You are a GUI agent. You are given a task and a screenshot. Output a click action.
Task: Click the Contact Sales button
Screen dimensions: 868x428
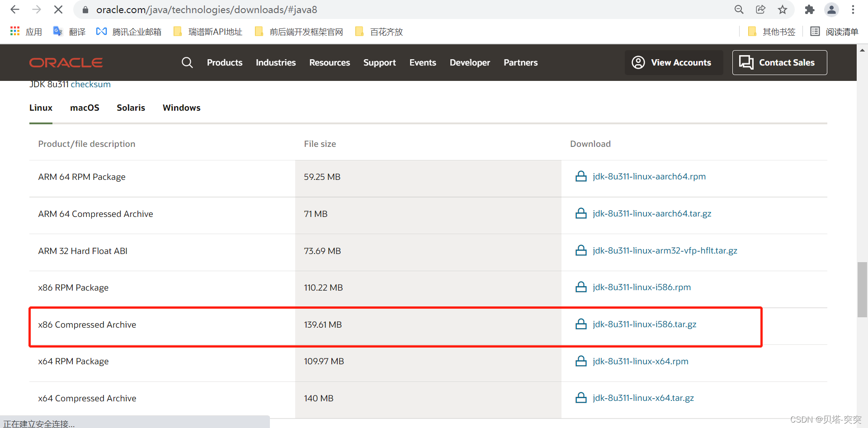pos(780,62)
